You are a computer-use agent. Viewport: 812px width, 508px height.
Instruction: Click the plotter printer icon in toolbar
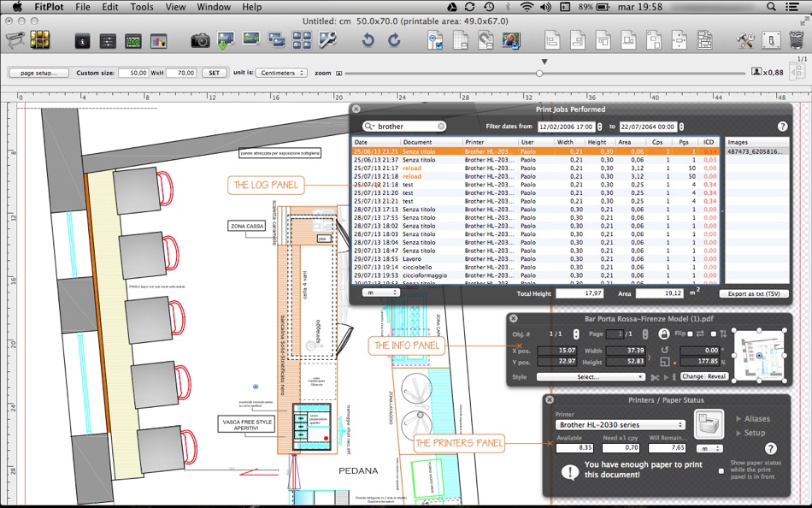pos(15,39)
